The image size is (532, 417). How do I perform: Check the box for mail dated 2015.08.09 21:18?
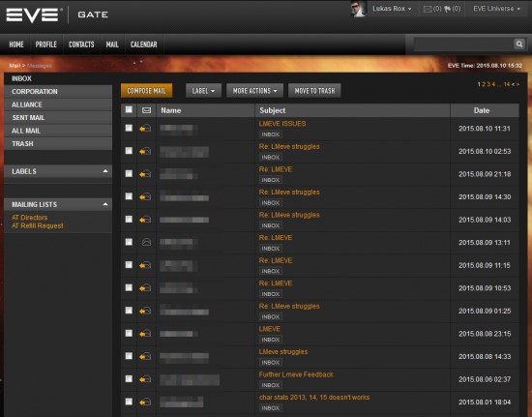[129, 174]
